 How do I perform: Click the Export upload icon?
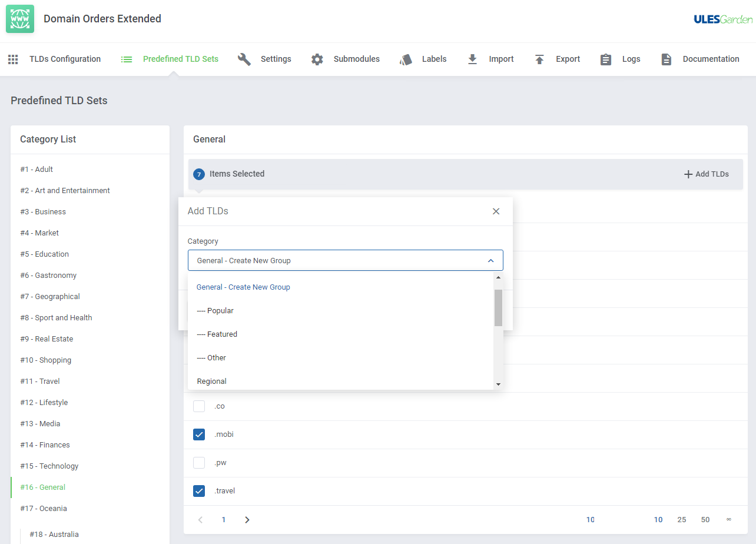(x=539, y=59)
